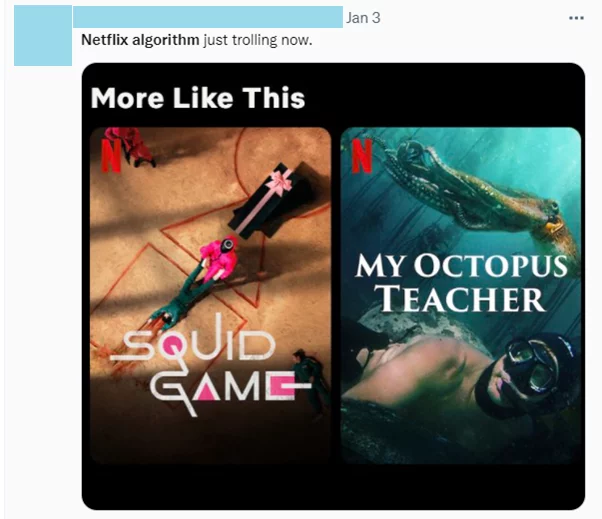The height and width of the screenshot is (519, 602).
Task: Click the redacted profile avatar square
Action: coord(43,35)
